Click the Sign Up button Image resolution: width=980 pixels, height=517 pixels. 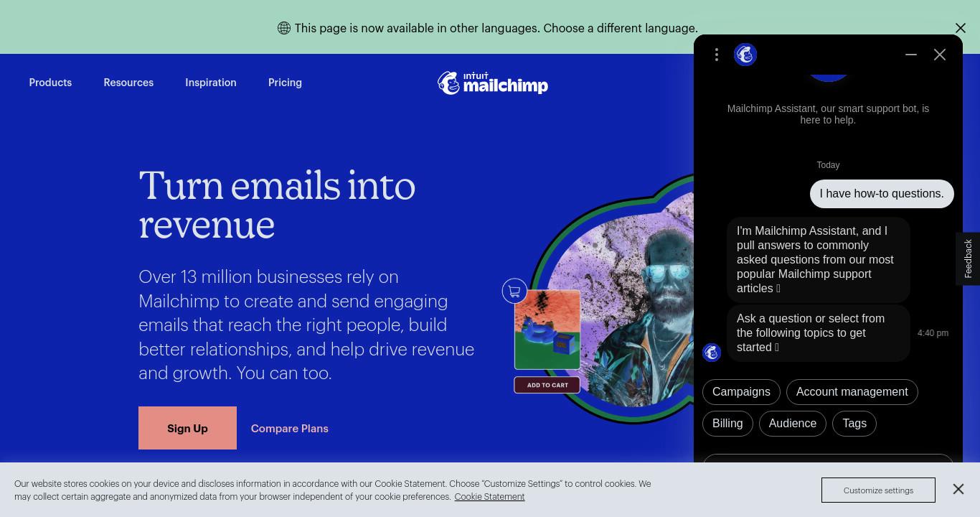187,428
